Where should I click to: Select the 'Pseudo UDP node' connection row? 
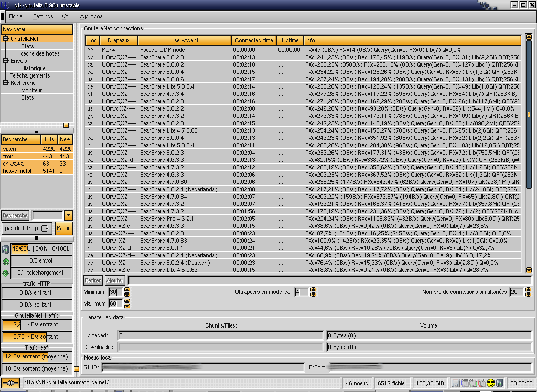[304, 50]
